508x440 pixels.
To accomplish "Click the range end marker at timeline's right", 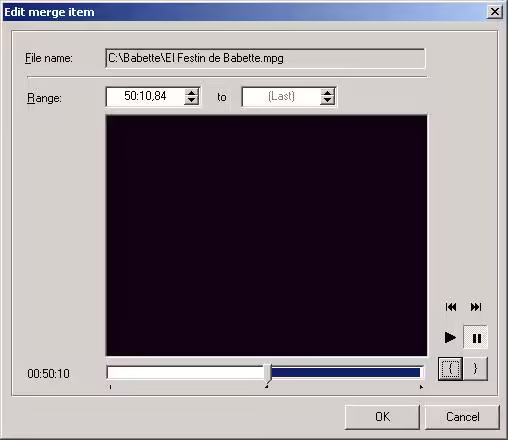I will 421,387.
